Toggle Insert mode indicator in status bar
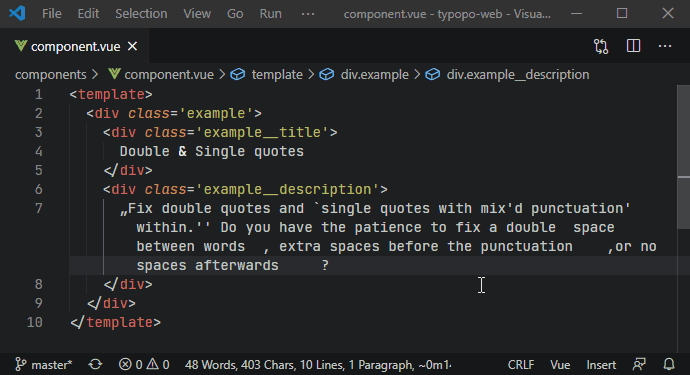690x375 pixels. coord(601,365)
